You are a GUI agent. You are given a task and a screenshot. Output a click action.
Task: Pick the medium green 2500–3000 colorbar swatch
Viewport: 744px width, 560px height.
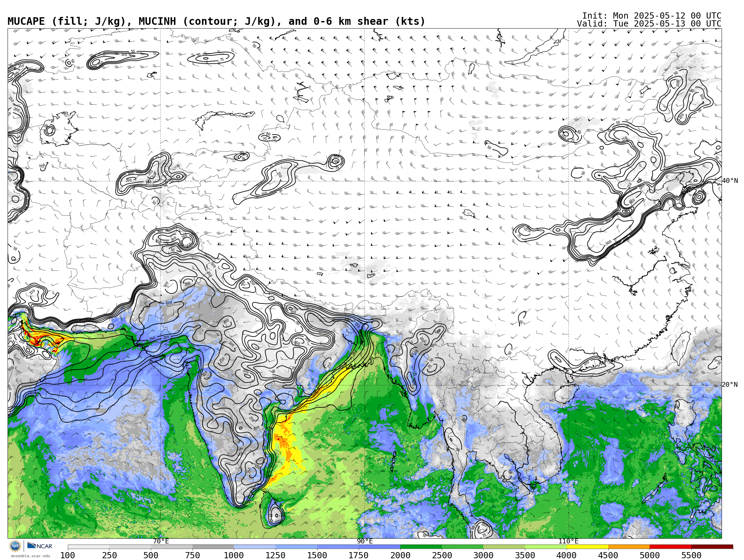tap(463, 547)
